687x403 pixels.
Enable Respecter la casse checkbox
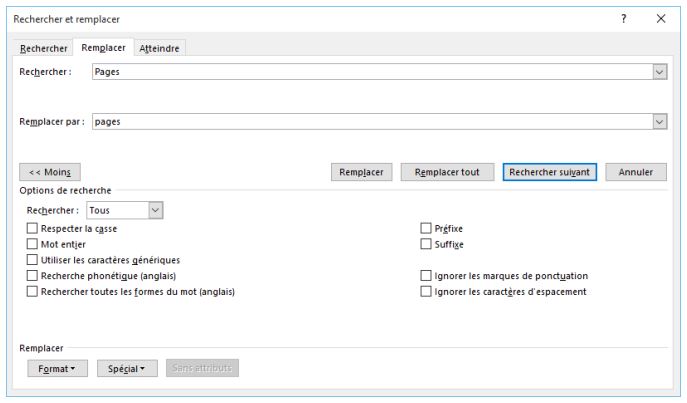tap(33, 228)
